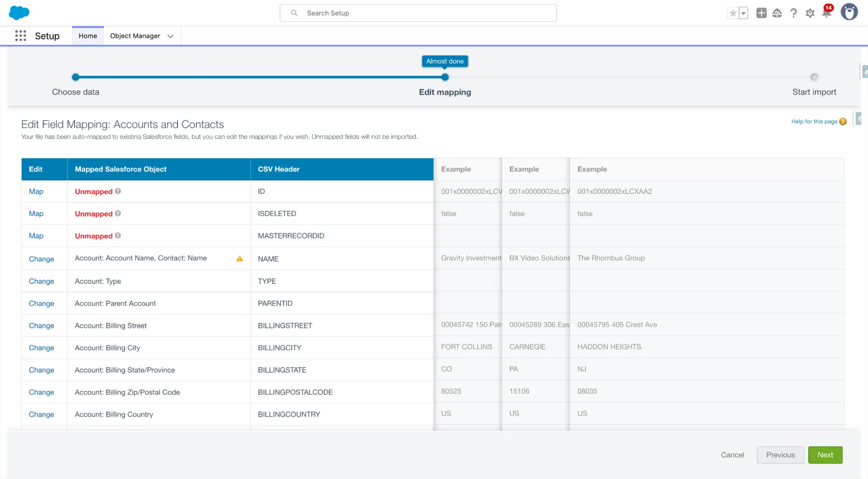Click the green Next button
The height and width of the screenshot is (479, 868).
point(825,455)
